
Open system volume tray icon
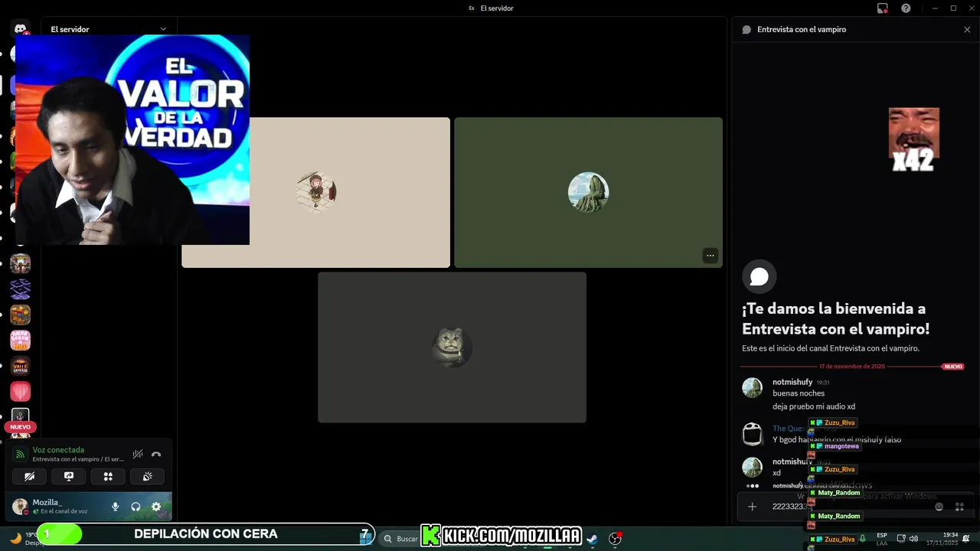[913, 539]
